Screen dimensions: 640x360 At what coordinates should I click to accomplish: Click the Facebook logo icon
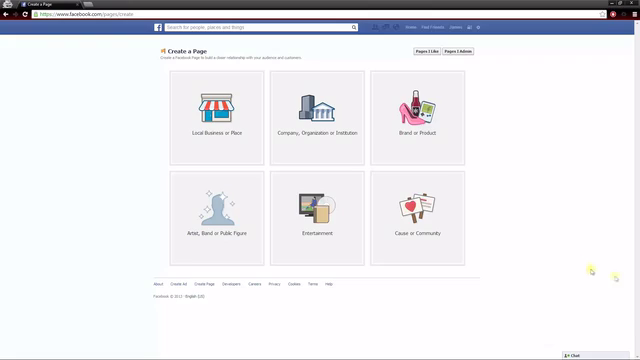click(158, 27)
